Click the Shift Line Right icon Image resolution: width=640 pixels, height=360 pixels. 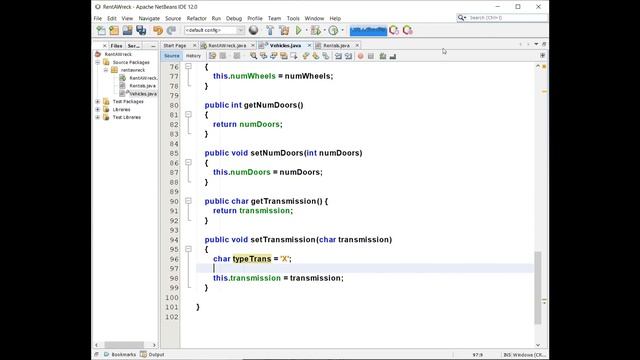(x=348, y=56)
